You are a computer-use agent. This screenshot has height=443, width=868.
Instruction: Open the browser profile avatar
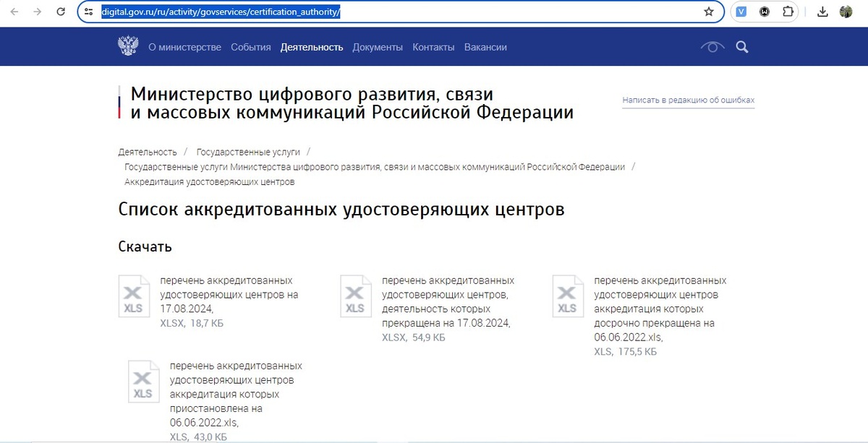(x=848, y=12)
